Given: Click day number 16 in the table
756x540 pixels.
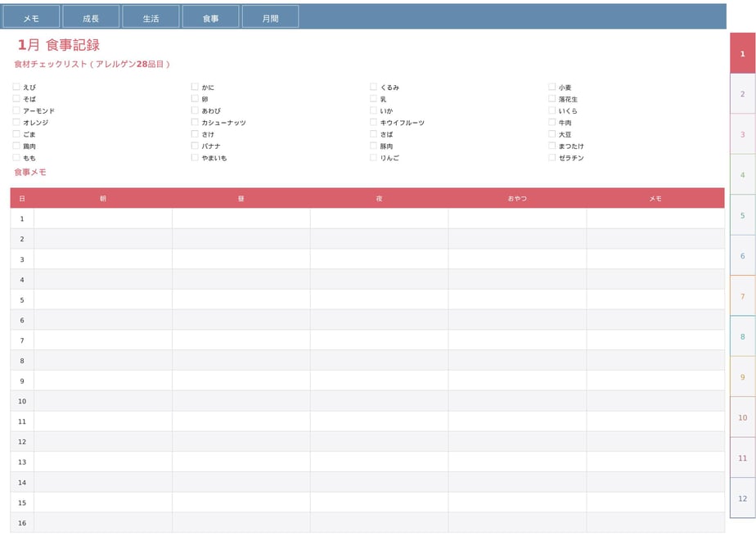Looking at the screenshot, I should pos(22,523).
